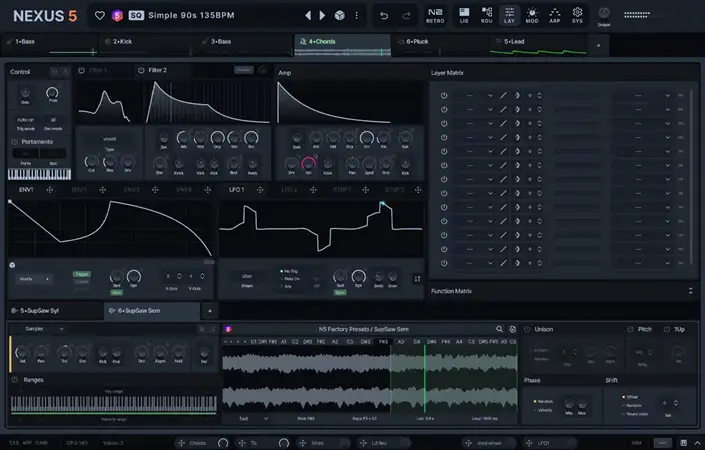Click the Y-Grid stepper arrows

click(x=202, y=276)
